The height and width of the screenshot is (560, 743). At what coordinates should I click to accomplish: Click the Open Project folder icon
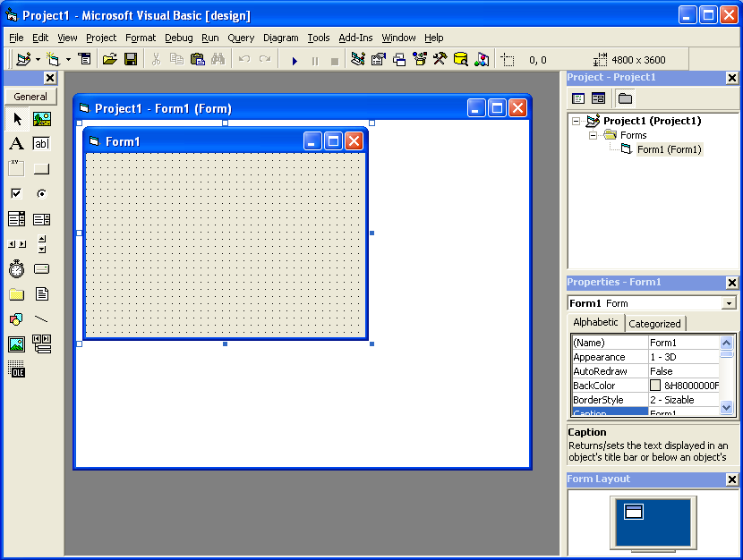point(110,60)
